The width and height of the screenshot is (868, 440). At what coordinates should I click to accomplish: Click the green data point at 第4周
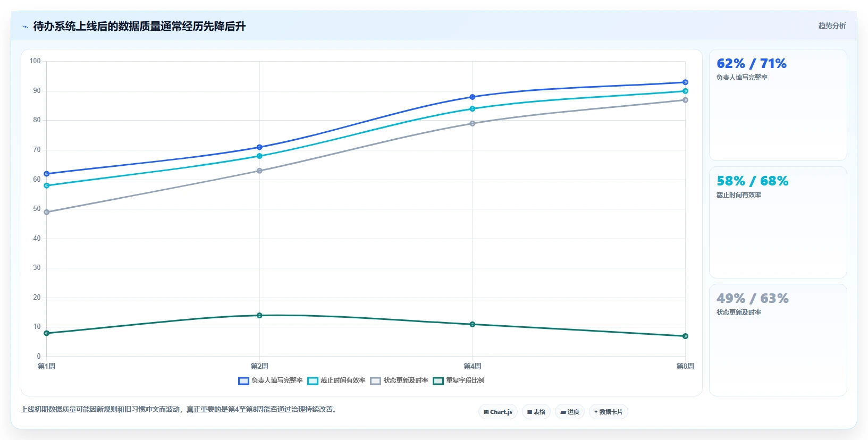473,324
